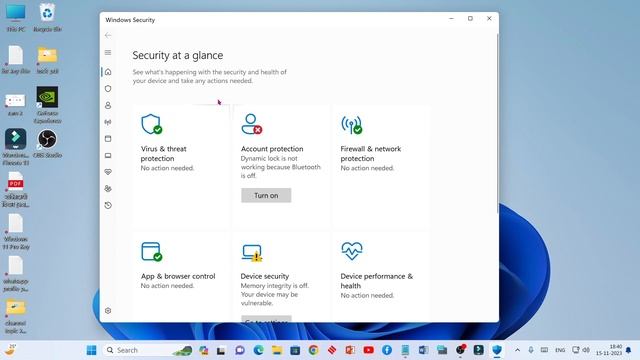Open Google Chrome from taskbar
The height and width of the screenshot is (360, 640).
[x=313, y=350]
